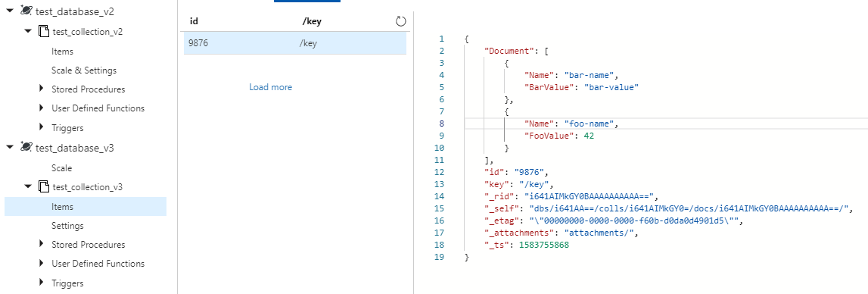This screenshot has height=294, width=868.
Task: Click the id column header
Action: (x=194, y=22)
